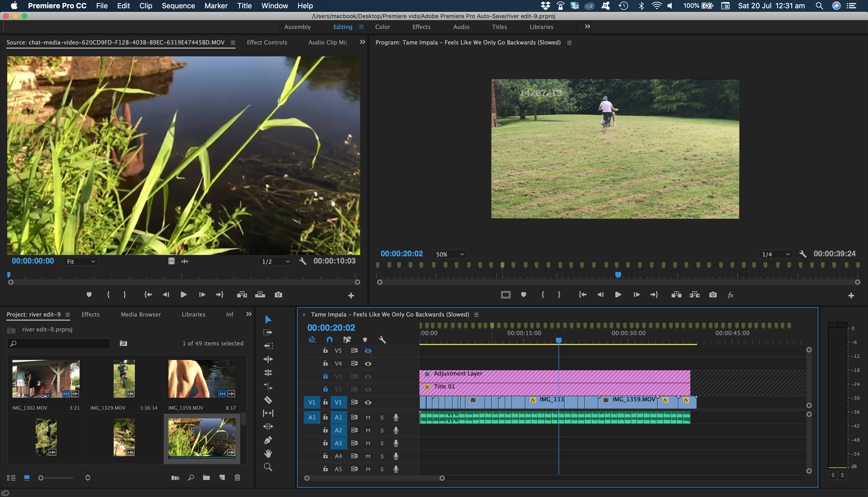
Task: Open Program monitor button editor plus
Action: coord(851,296)
